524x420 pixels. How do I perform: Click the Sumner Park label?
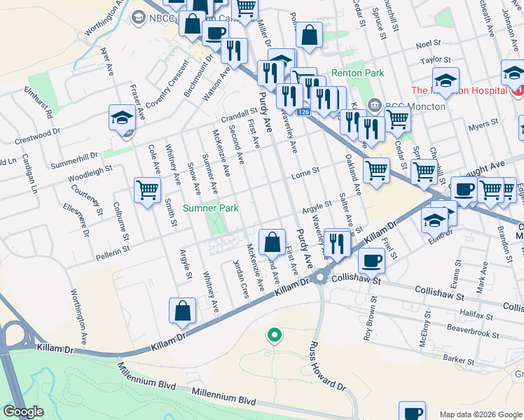(211, 208)
